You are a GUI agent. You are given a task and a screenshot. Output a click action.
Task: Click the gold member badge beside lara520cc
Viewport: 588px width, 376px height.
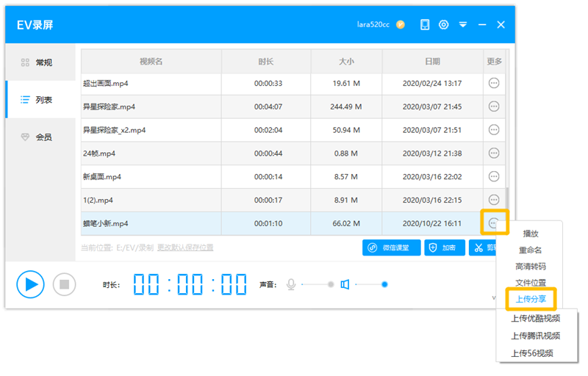pos(401,25)
